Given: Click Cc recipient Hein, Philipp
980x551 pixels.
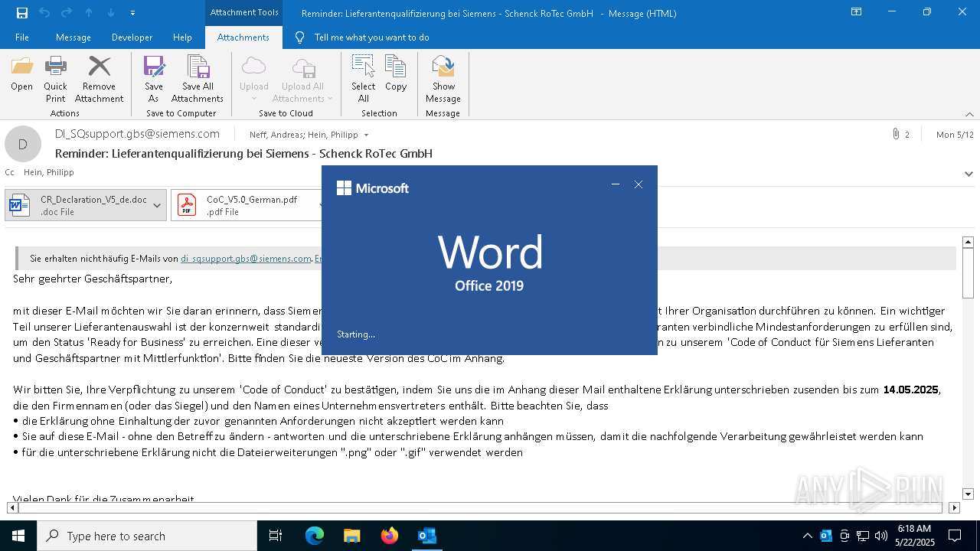Looking at the screenshot, I should tap(49, 172).
